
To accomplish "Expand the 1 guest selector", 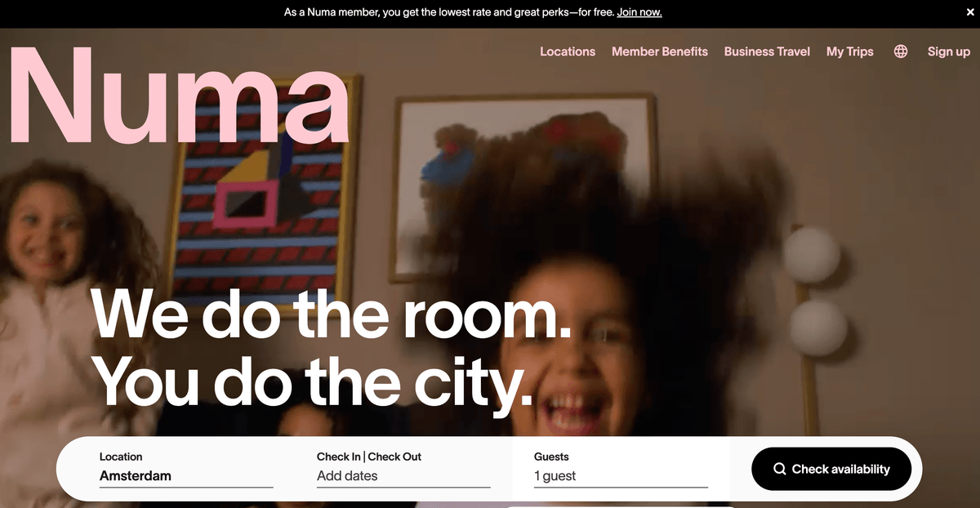I will [621, 476].
